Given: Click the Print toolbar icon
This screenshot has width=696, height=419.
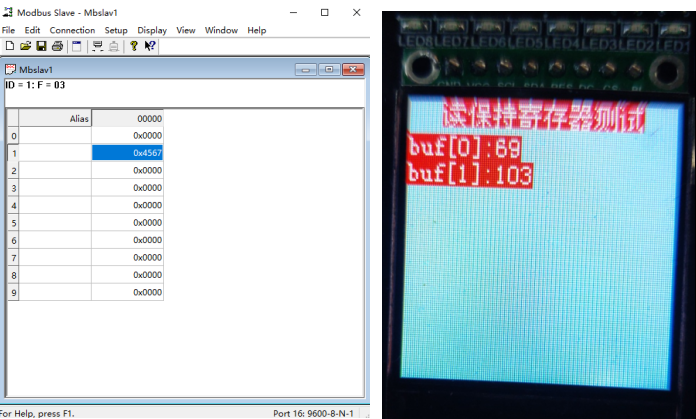Looking at the screenshot, I should (57, 46).
